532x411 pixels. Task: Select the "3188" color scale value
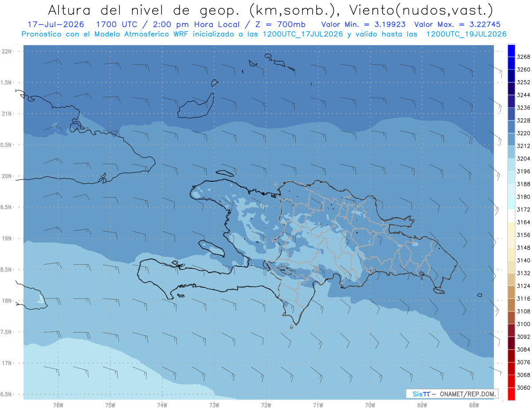pos(524,184)
